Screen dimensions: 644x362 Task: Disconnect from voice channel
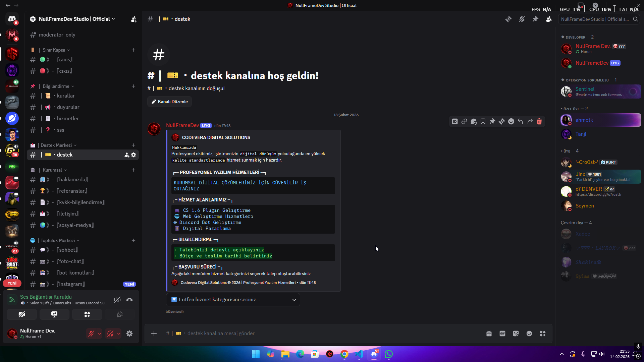click(129, 300)
